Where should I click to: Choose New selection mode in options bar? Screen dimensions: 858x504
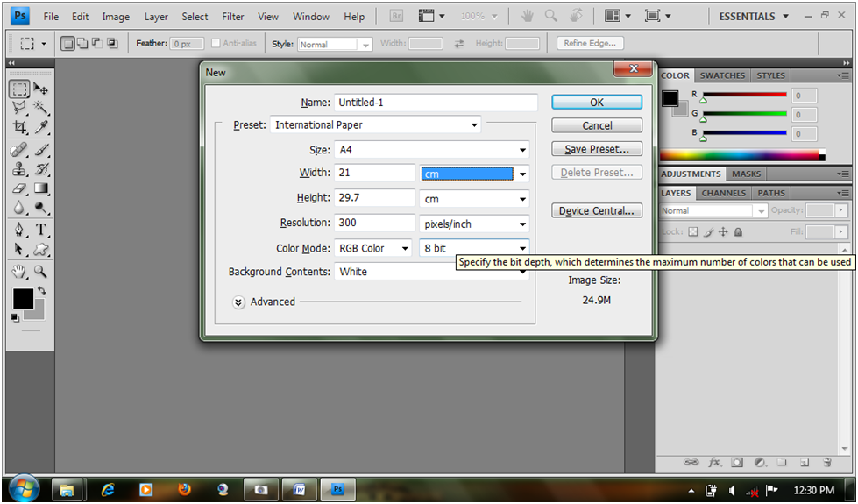pos(67,43)
